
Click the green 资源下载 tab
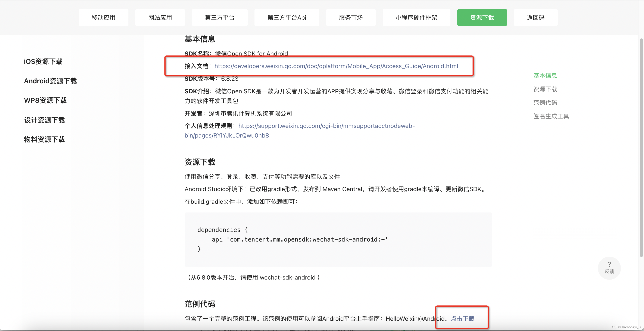pyautogui.click(x=482, y=18)
